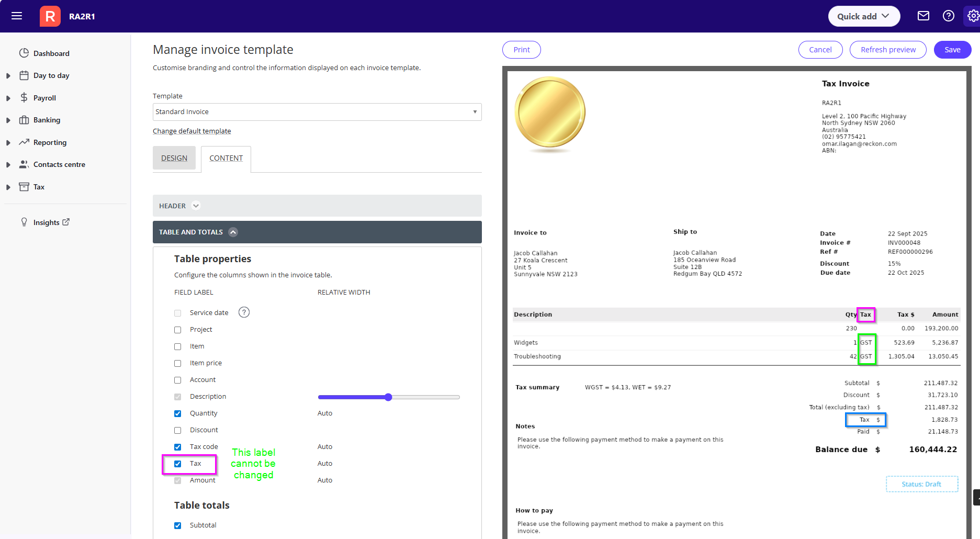Click the gold coin logo in preview
This screenshot has width=980, height=539.
[x=550, y=114]
